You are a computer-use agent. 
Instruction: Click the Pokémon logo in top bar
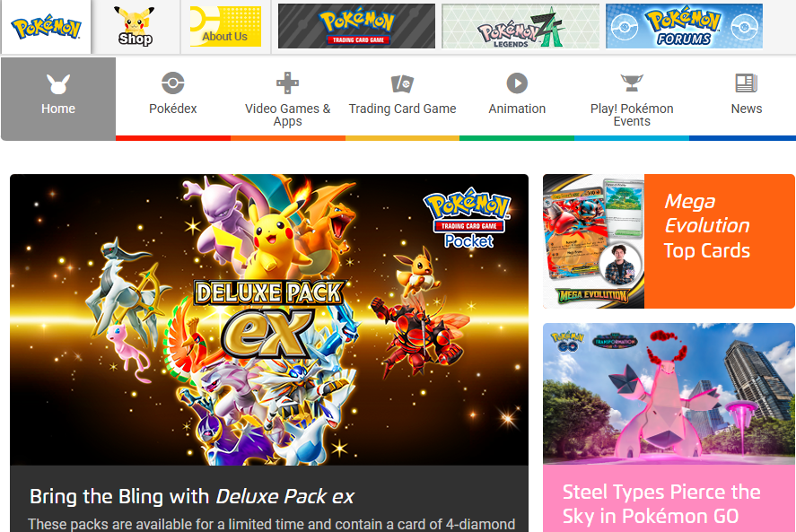pos(46,28)
